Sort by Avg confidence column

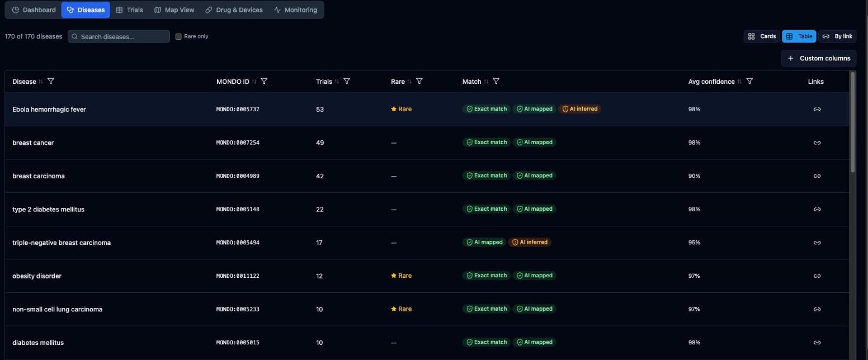(740, 82)
